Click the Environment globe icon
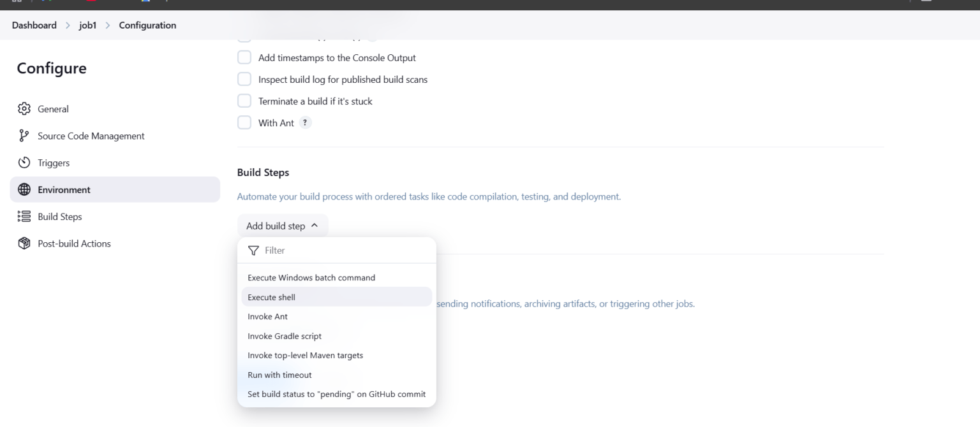The width and height of the screenshot is (980, 427). 24,189
